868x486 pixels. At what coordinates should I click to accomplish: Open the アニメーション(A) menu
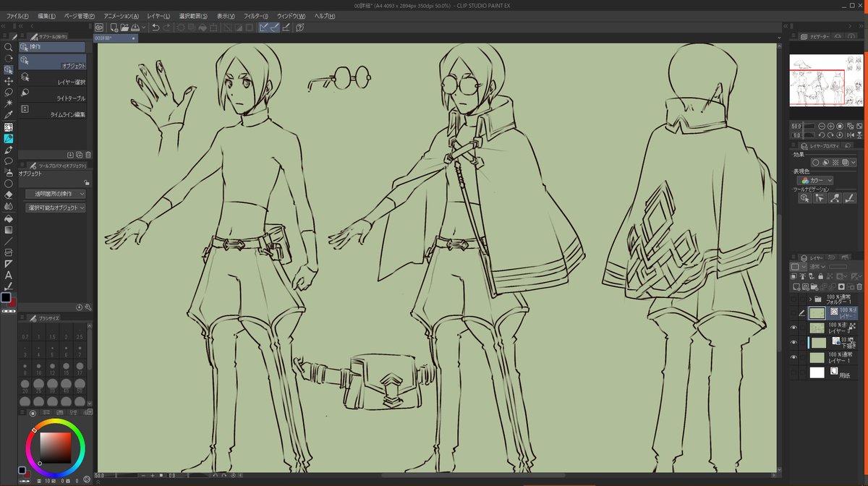click(121, 16)
